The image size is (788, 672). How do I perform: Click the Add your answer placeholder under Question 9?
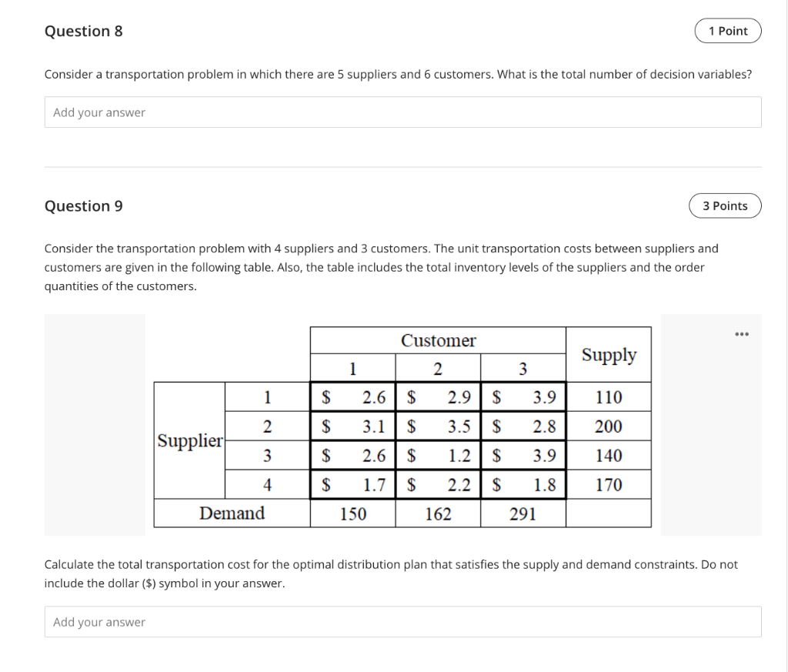(x=100, y=621)
